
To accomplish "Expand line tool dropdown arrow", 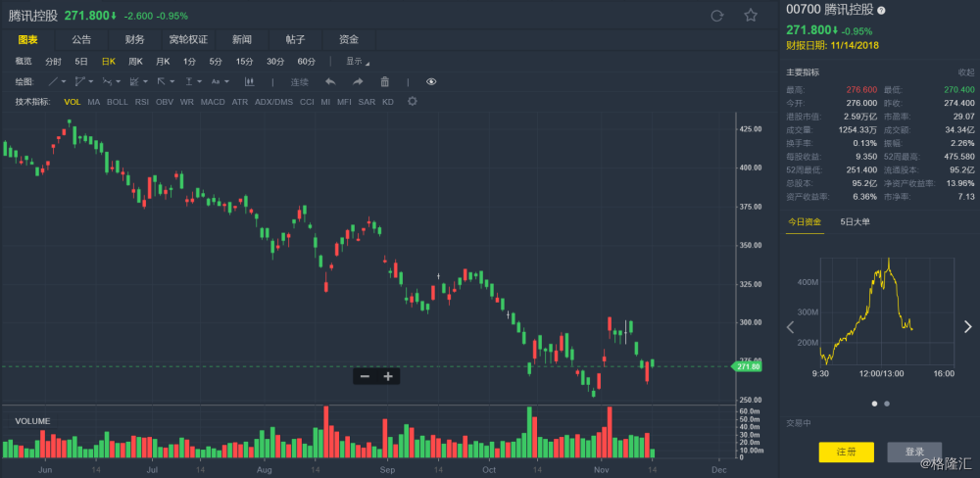I will tap(64, 82).
